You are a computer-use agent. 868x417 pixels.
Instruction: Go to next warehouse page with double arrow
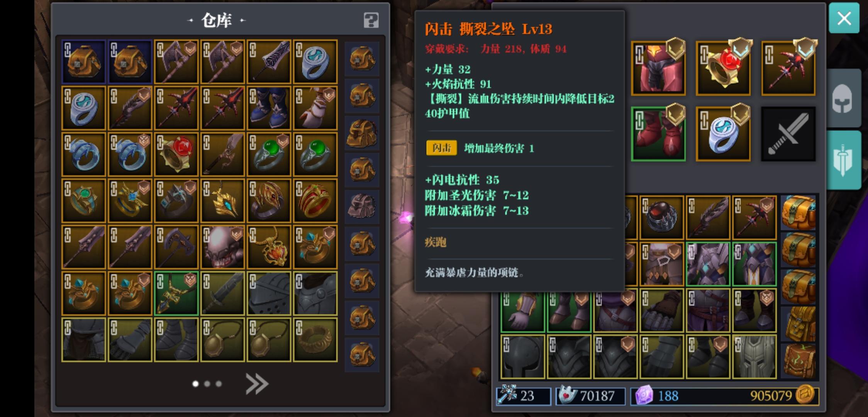[x=257, y=384]
